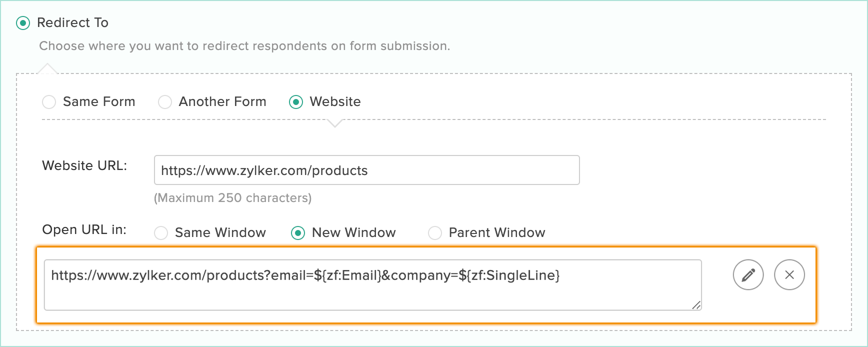Remove the parameter URL using X icon

[x=789, y=275]
